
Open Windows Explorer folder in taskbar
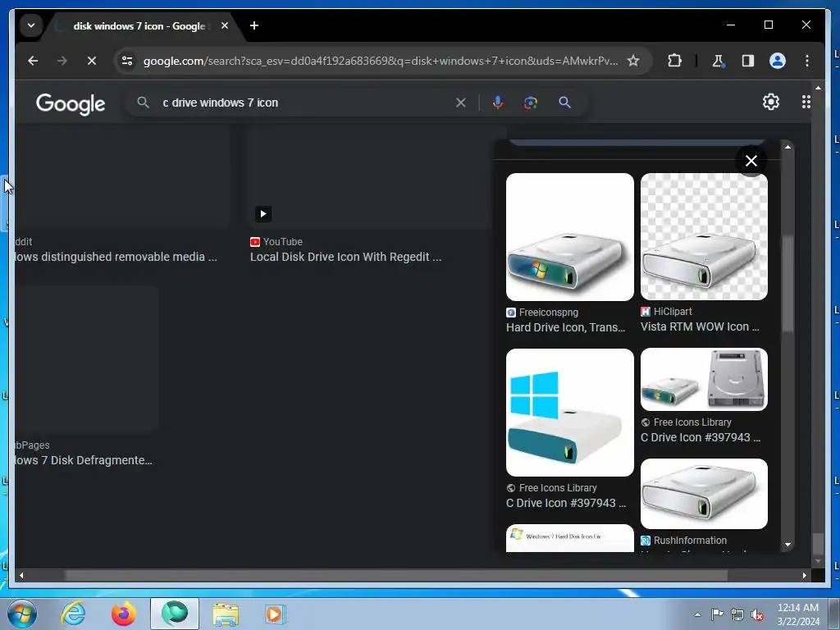coord(226,614)
